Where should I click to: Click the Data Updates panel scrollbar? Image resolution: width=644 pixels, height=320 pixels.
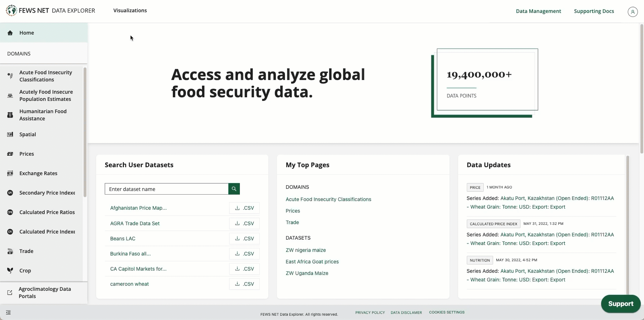(628, 223)
